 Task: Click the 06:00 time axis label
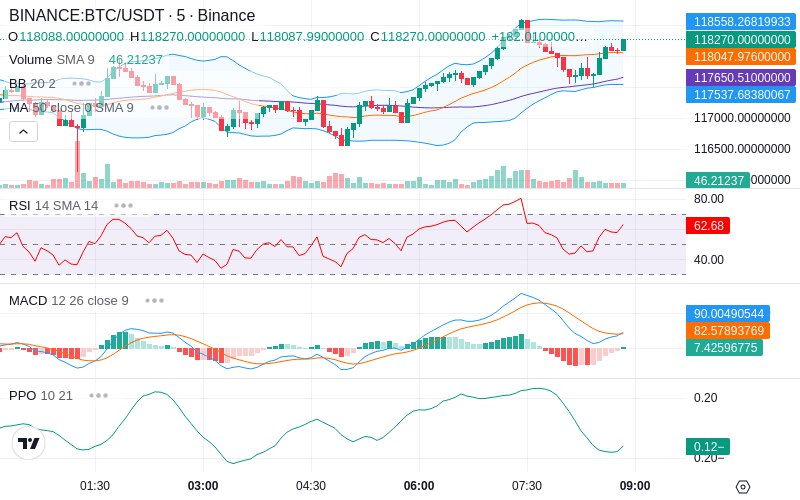(419, 486)
